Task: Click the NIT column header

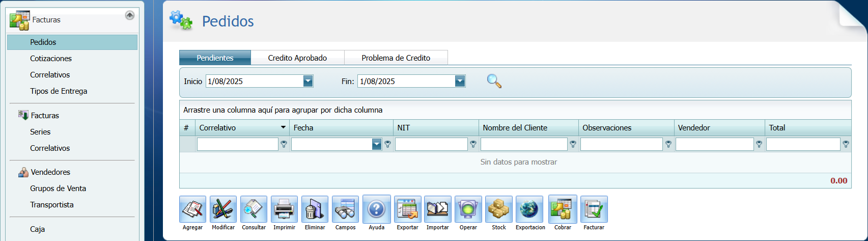Action: click(x=436, y=128)
